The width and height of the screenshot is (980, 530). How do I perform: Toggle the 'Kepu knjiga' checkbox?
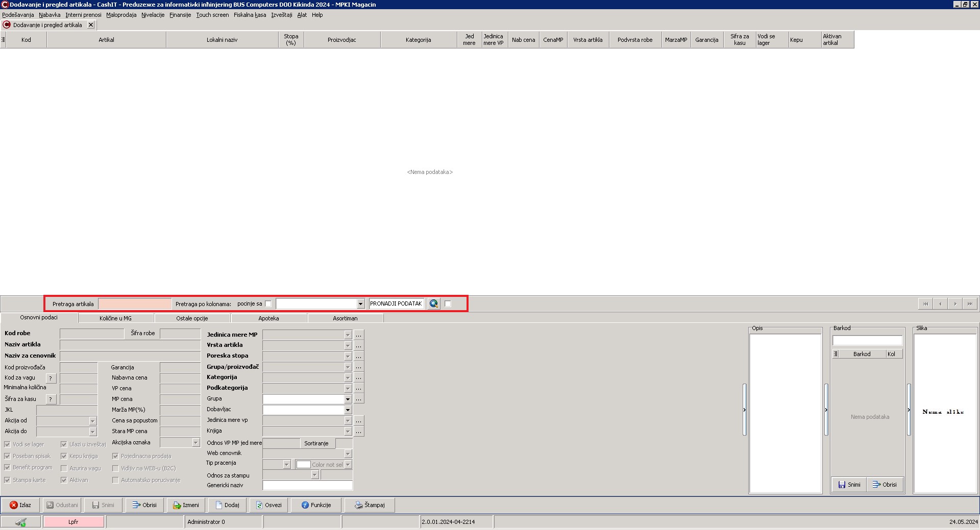click(64, 456)
